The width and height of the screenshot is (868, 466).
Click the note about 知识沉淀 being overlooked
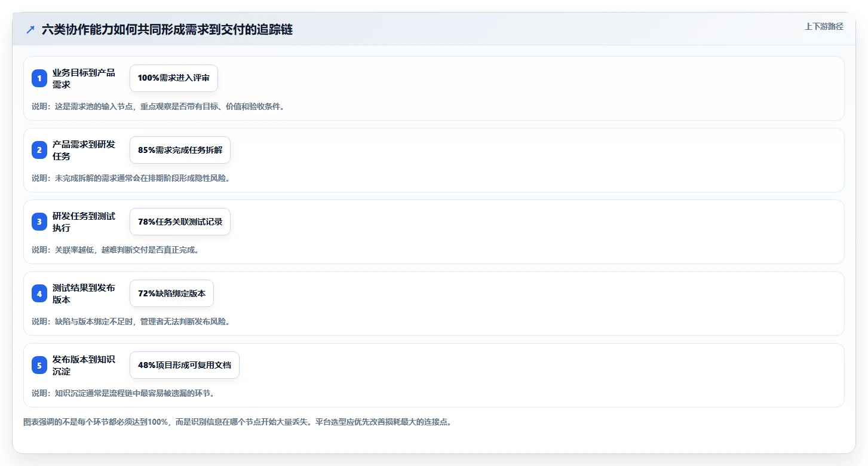(x=123, y=393)
